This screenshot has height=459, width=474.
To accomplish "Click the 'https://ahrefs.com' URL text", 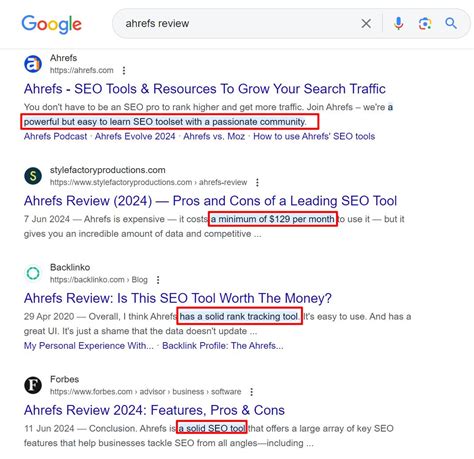I will click(x=82, y=70).
